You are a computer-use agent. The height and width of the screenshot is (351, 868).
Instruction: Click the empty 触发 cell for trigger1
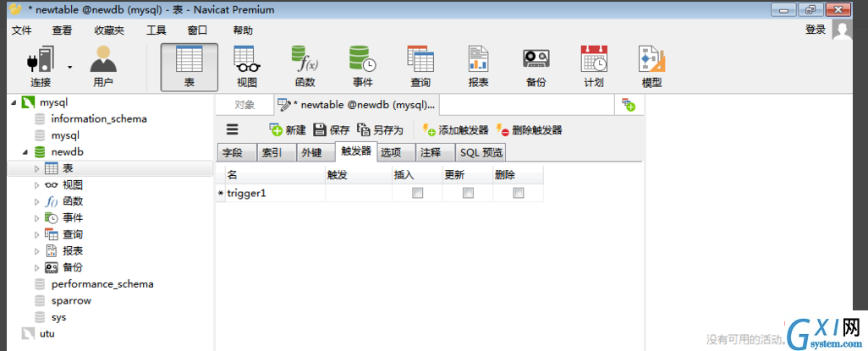pyautogui.click(x=359, y=193)
